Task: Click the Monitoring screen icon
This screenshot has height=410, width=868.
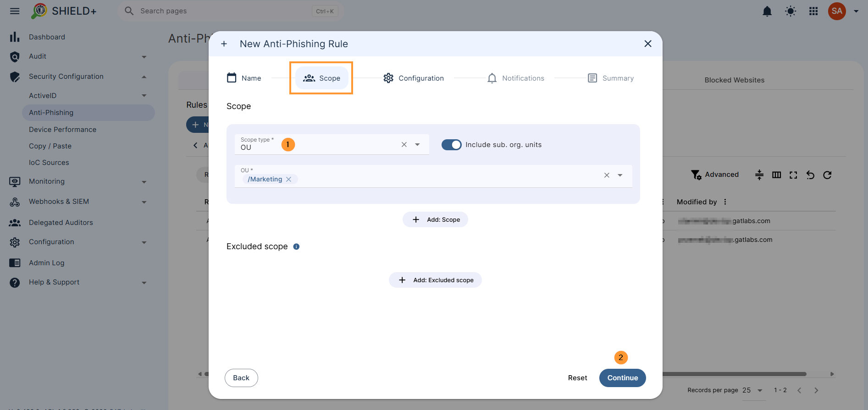Action: click(15, 182)
